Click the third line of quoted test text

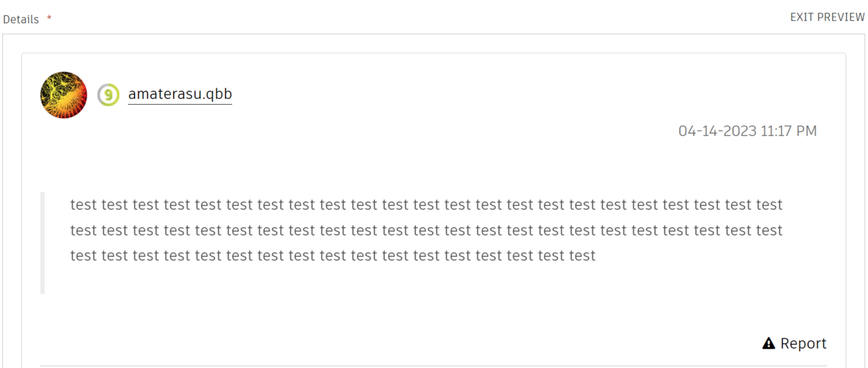[x=333, y=256]
